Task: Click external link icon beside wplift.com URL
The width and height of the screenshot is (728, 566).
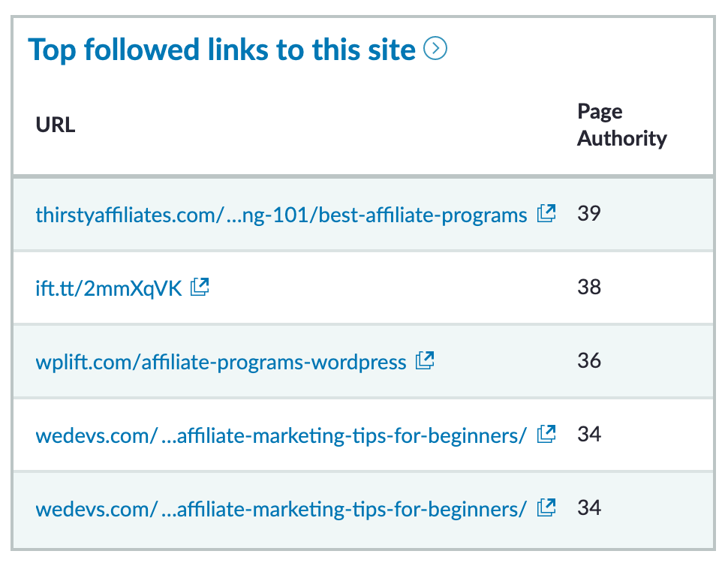Action: point(425,361)
